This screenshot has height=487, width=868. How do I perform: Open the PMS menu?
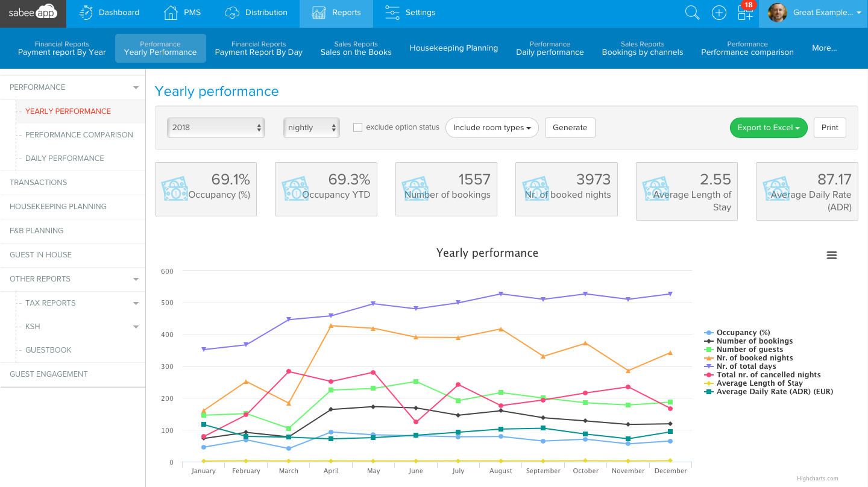point(183,13)
